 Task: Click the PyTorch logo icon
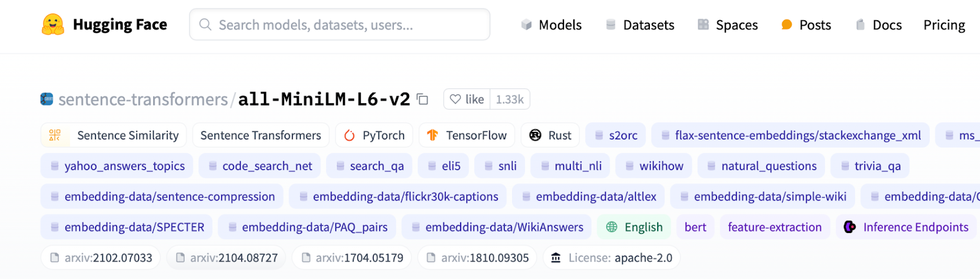click(349, 136)
